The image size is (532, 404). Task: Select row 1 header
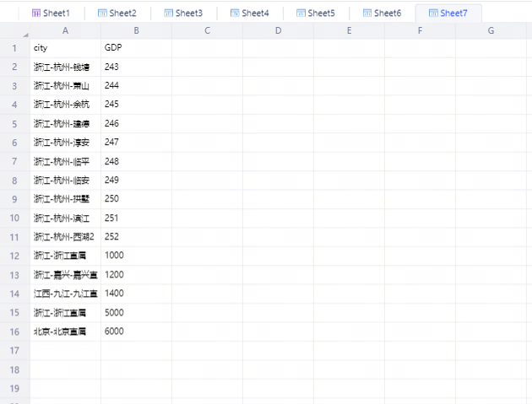tap(14, 48)
